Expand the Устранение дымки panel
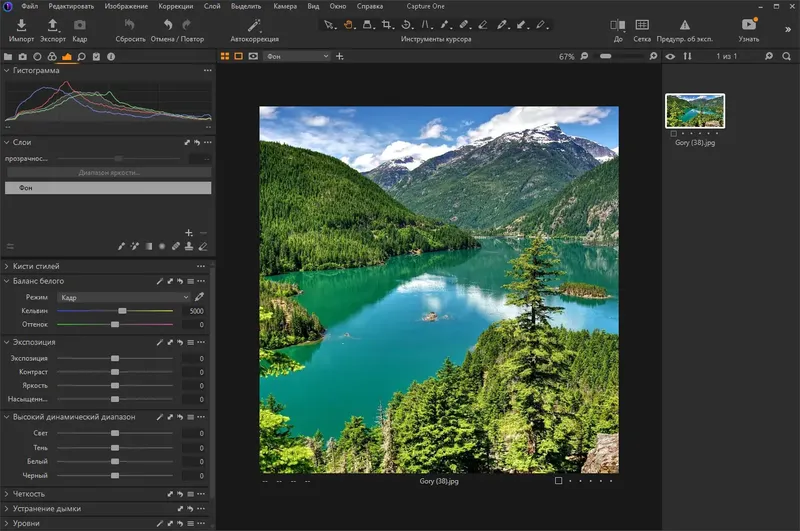Screen dimensions: 800x531 pyautogui.click(x=7, y=509)
